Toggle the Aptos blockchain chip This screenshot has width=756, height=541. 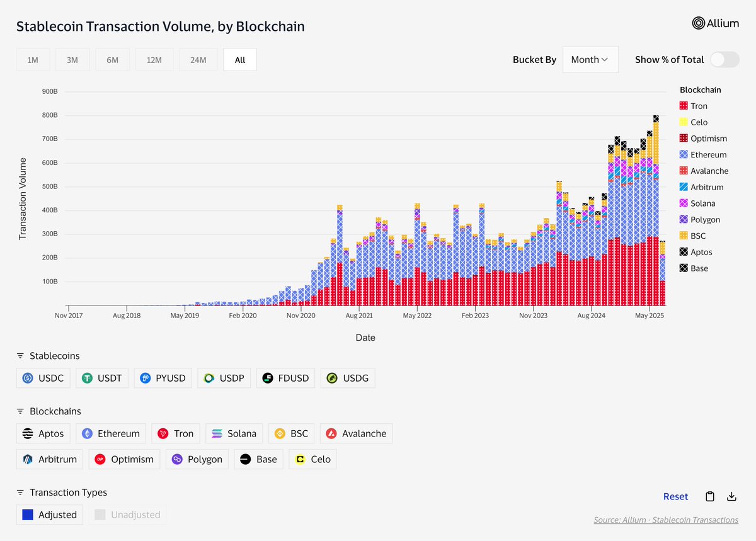coord(43,433)
